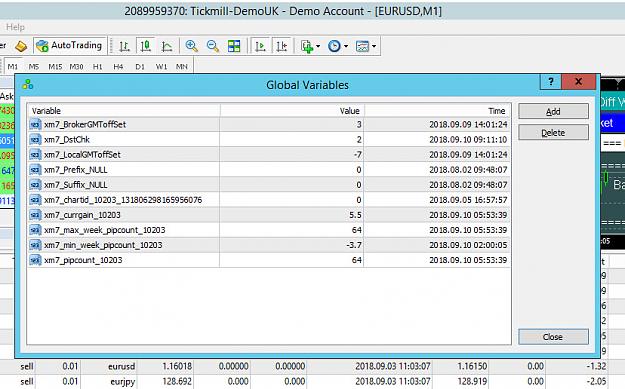The width and height of the screenshot is (625, 389).
Task: Open the templates dropdown arrow
Action: [374, 46]
